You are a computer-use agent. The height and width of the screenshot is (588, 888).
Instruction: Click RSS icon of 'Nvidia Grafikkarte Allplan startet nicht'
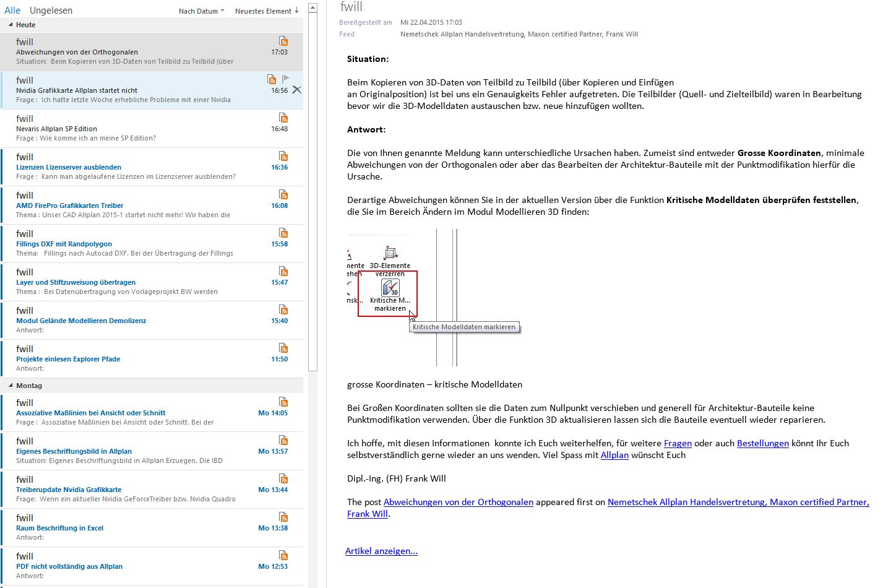pyautogui.click(x=272, y=79)
